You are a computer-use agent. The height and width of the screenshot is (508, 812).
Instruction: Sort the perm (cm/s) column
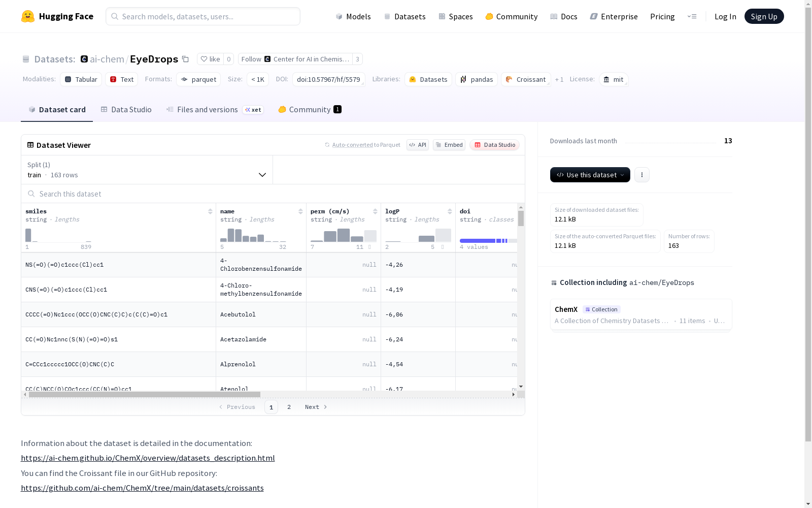click(375, 211)
